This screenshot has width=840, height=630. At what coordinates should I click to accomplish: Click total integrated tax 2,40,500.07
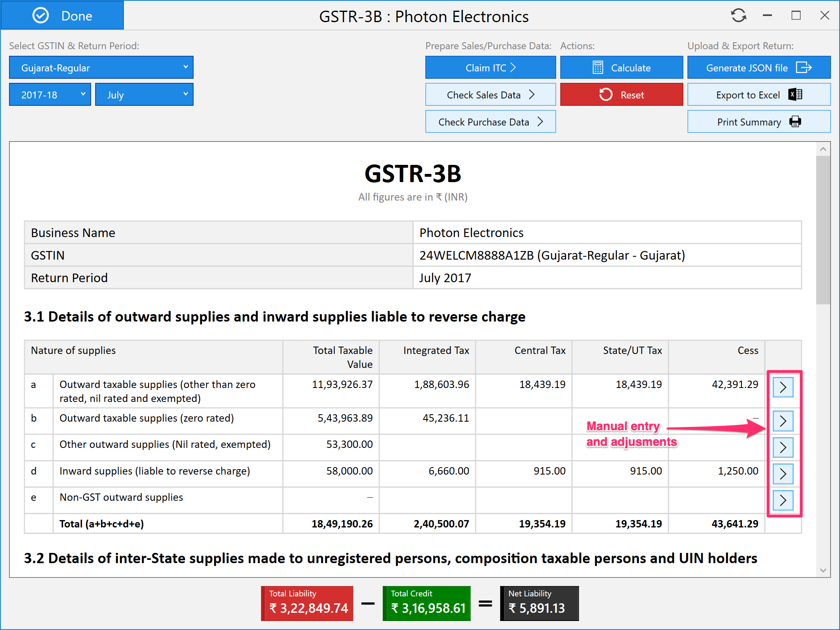[x=441, y=524]
